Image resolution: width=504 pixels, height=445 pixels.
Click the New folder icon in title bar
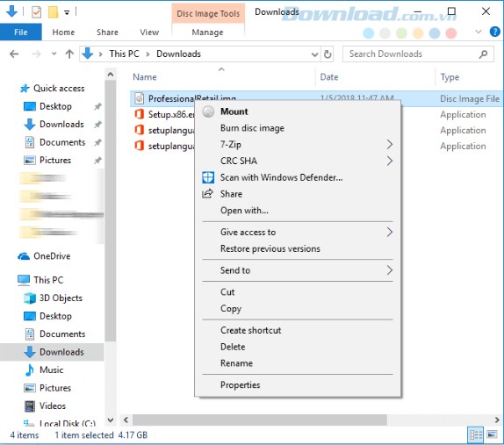click(x=53, y=12)
